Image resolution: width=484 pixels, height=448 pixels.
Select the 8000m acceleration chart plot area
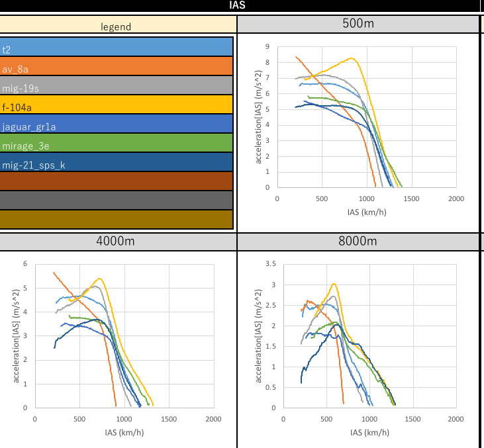369,335
